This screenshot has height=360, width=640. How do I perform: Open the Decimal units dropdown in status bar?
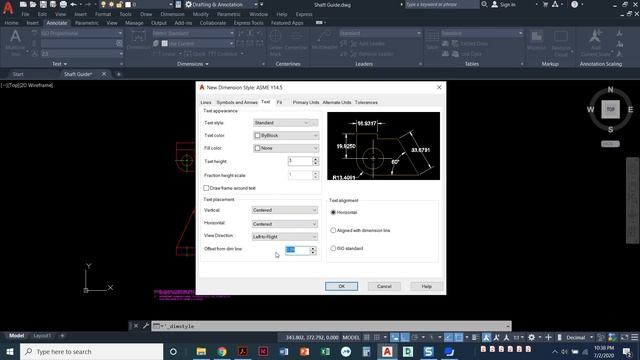580,337
